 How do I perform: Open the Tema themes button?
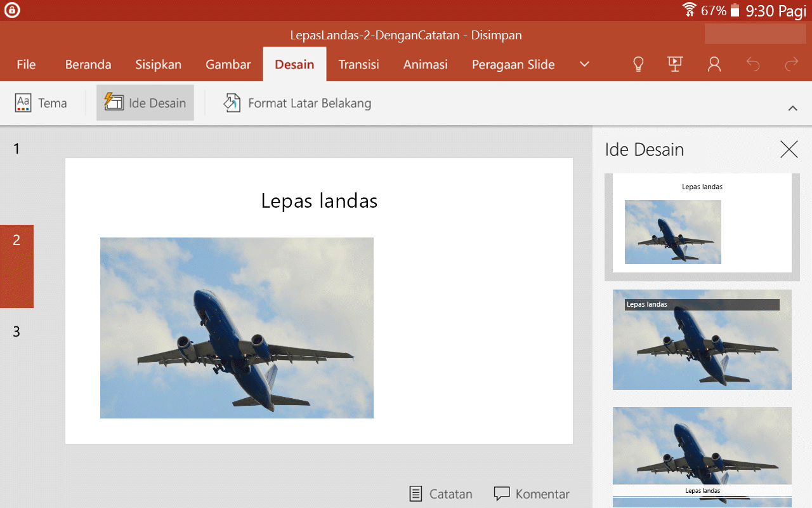pyautogui.click(x=41, y=103)
